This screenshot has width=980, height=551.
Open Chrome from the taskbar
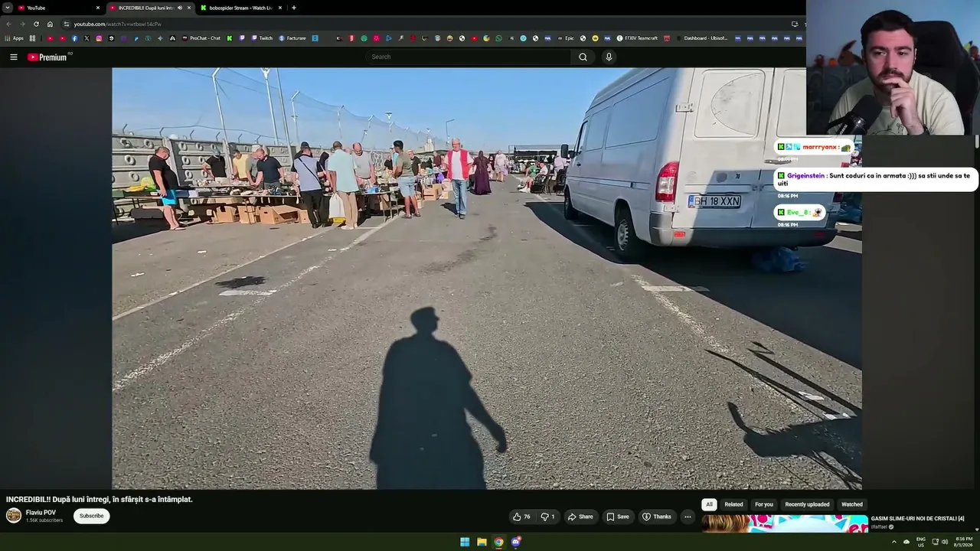coord(498,542)
